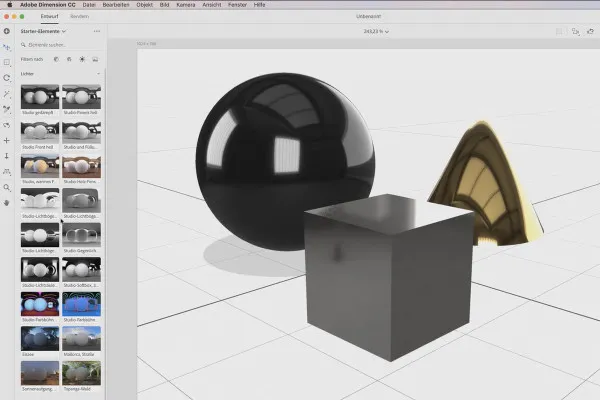Click the Filtern nach label
The height and width of the screenshot is (400, 600).
[32, 59]
